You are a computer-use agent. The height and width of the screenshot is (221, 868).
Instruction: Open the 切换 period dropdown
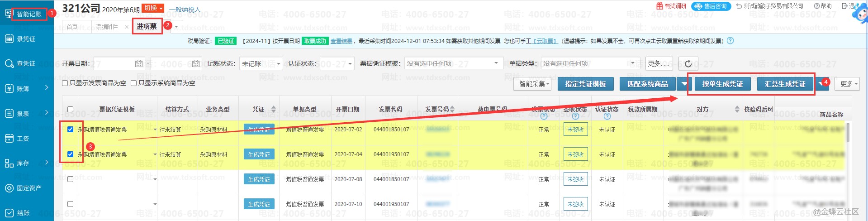click(153, 8)
